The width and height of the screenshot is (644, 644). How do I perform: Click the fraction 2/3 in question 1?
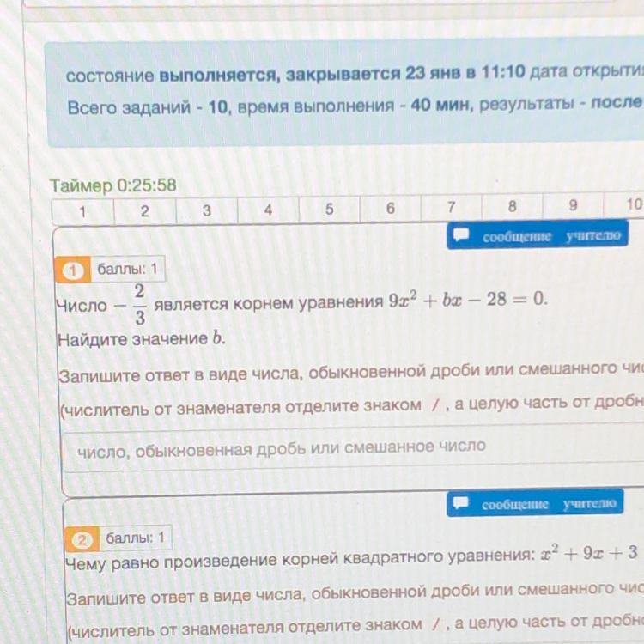[140, 304]
